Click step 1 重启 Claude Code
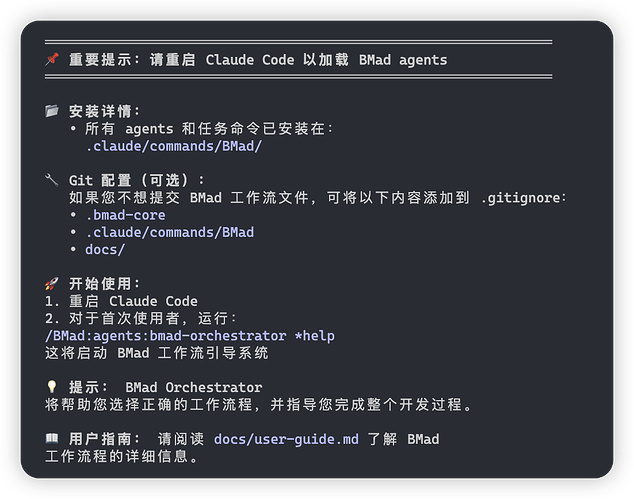This screenshot has width=634, height=499. tap(121, 301)
